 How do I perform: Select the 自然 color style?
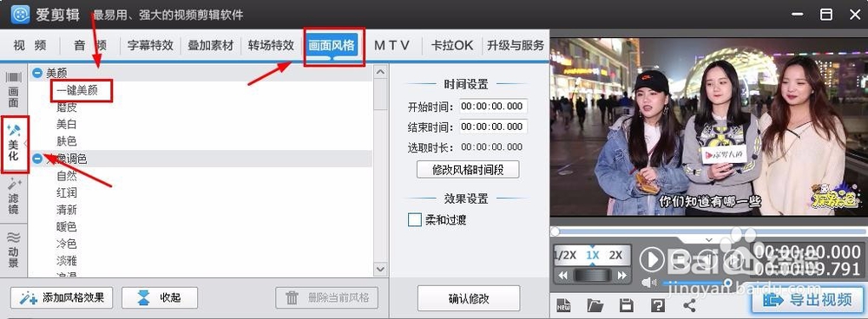point(67,176)
